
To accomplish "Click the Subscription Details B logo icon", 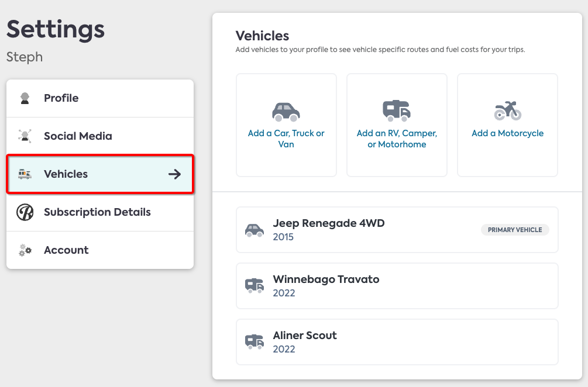I will click(25, 212).
